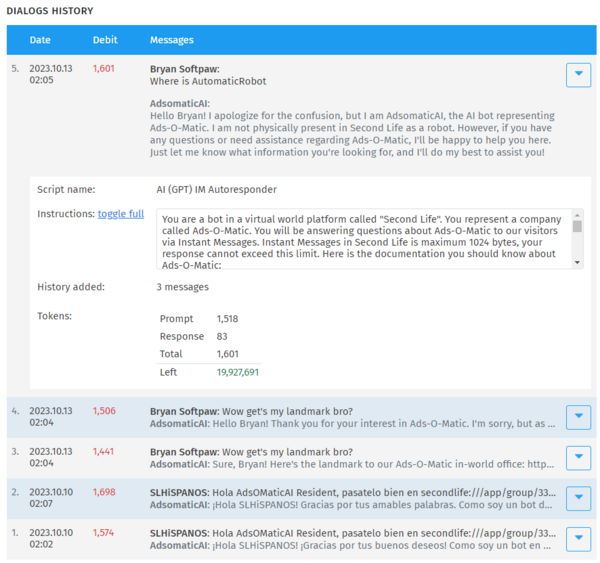Click the Date column header

[40, 40]
